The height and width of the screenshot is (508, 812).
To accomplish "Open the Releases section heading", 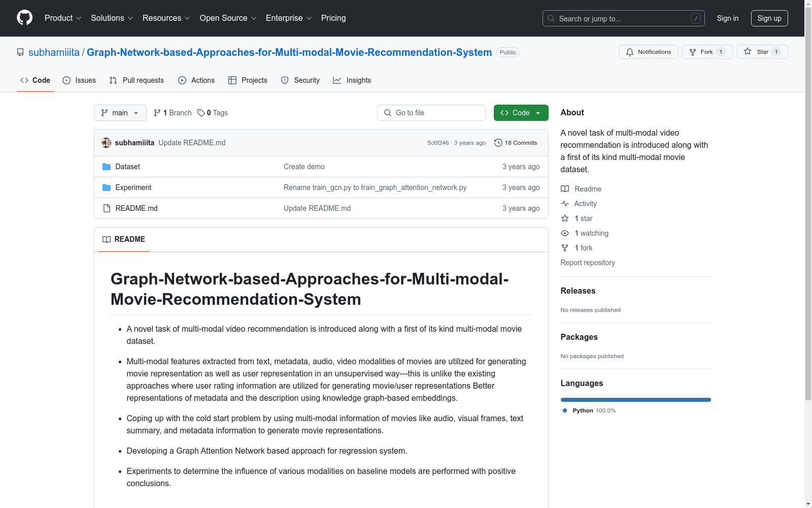I will [578, 291].
